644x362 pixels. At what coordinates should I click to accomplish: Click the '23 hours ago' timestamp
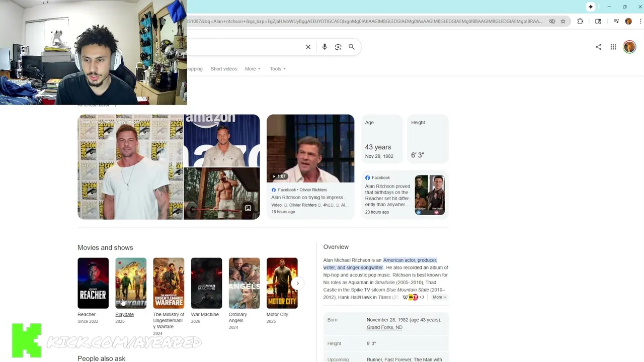pos(377,212)
